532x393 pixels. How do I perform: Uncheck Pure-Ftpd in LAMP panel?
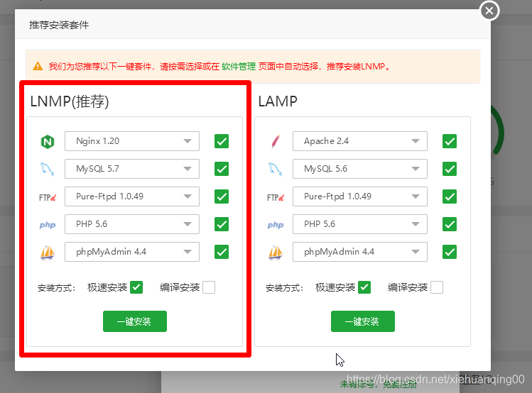(x=450, y=196)
